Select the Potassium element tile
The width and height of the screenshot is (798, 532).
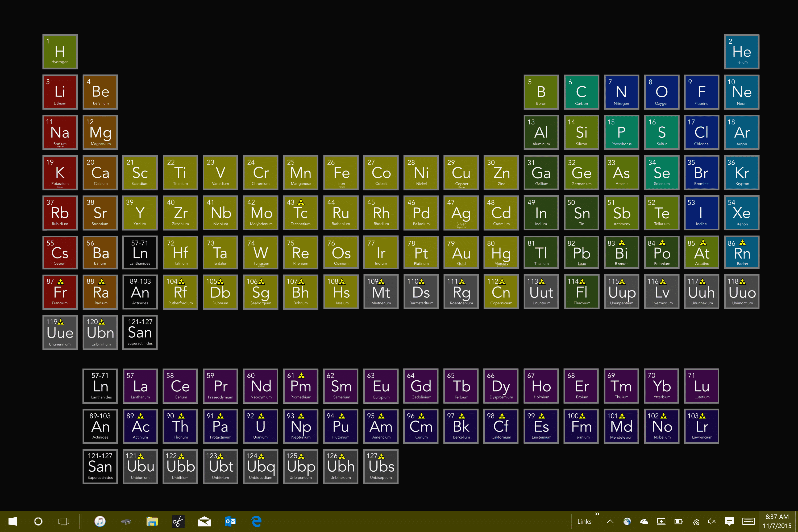pos(60,172)
